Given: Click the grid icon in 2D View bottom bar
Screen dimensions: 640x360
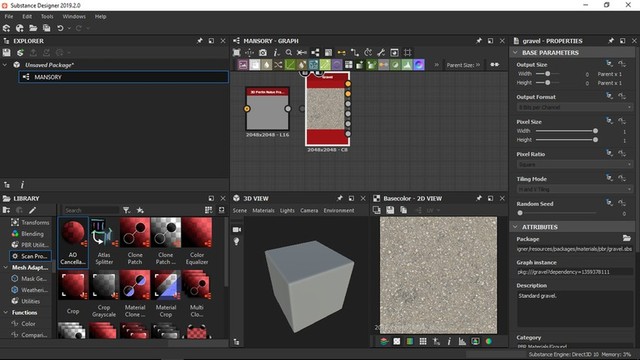Looking at the screenshot, I should click(x=423, y=342).
